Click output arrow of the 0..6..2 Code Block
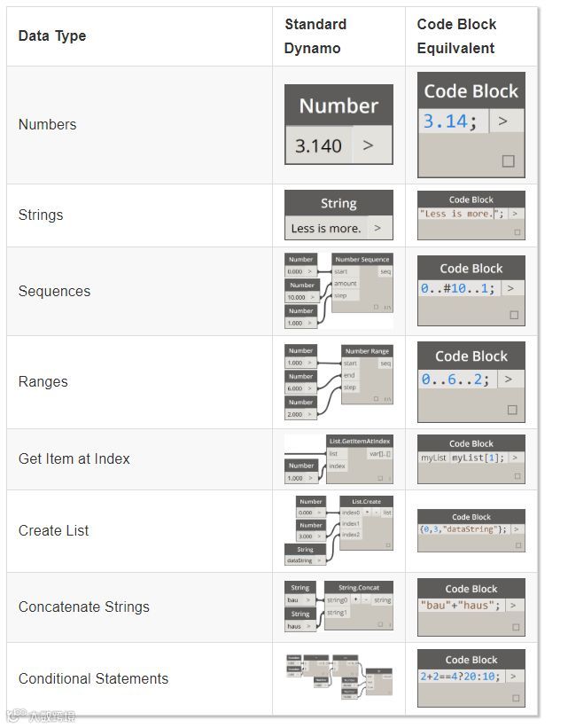 click(x=507, y=379)
